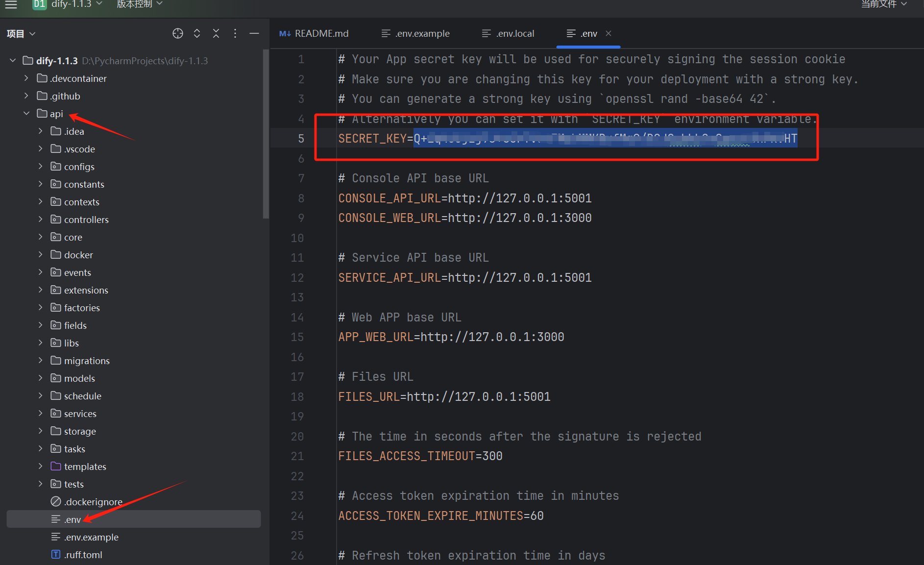Open the .env.local tab
Screen dimensions: 924x565
pyautogui.click(x=515, y=33)
